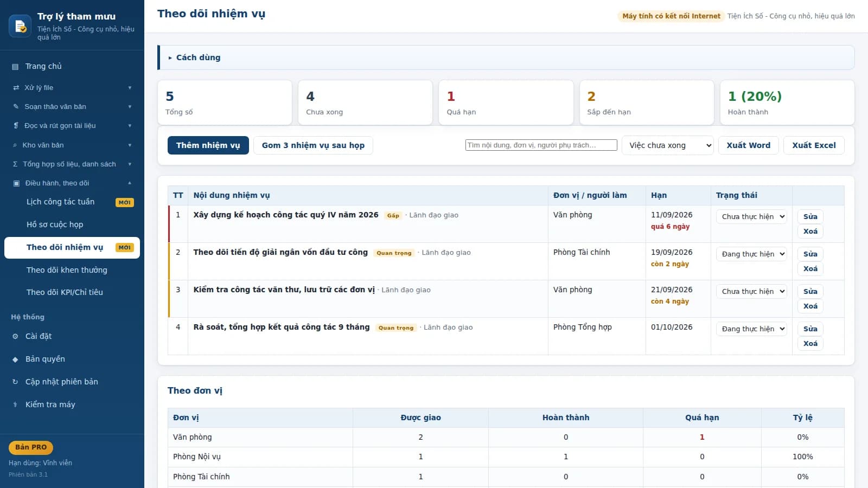Screen dimensions: 868x488
Task: Click the Xử lý file swap icon
Action: (16, 88)
